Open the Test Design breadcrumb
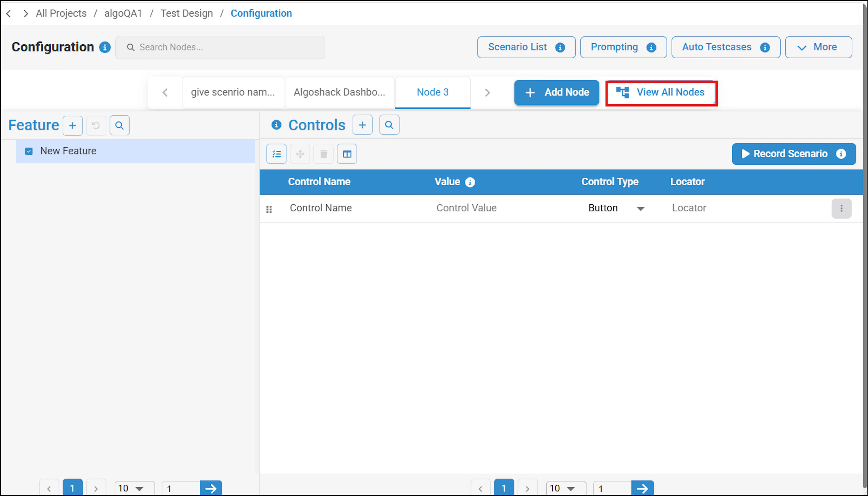868x496 pixels. 186,13
